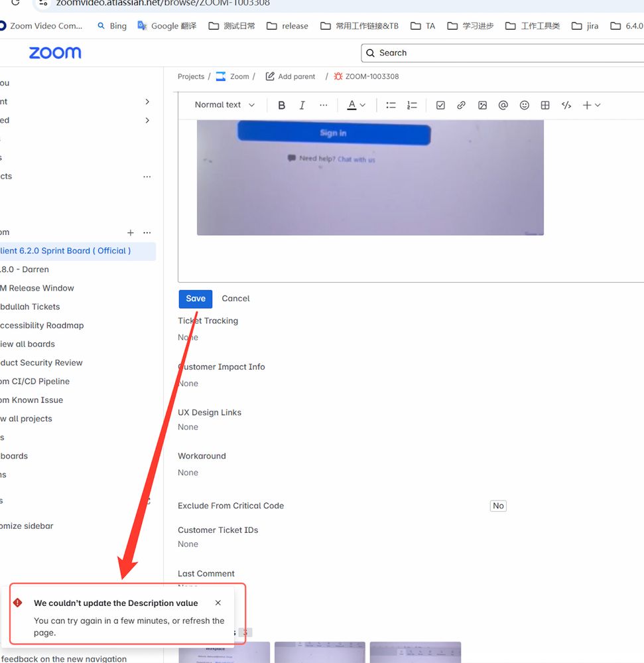Image resolution: width=644 pixels, height=663 pixels.
Task: Open Google 翻译 bookmark
Action: click(167, 26)
